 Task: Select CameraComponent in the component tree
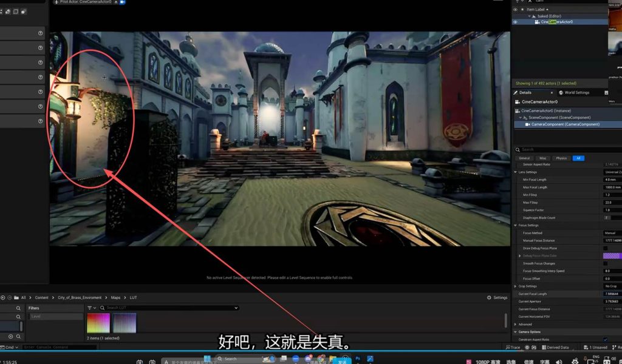coord(565,124)
